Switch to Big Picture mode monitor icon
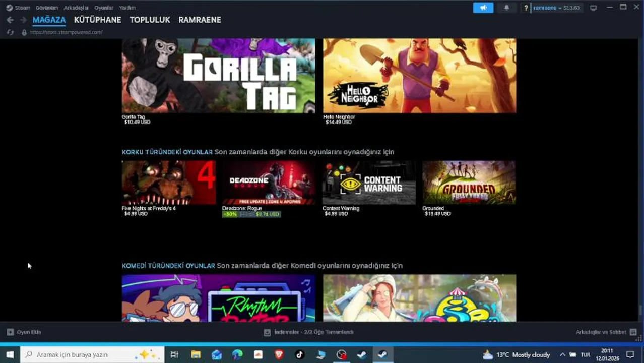Image resolution: width=644 pixels, height=363 pixels. tap(594, 8)
